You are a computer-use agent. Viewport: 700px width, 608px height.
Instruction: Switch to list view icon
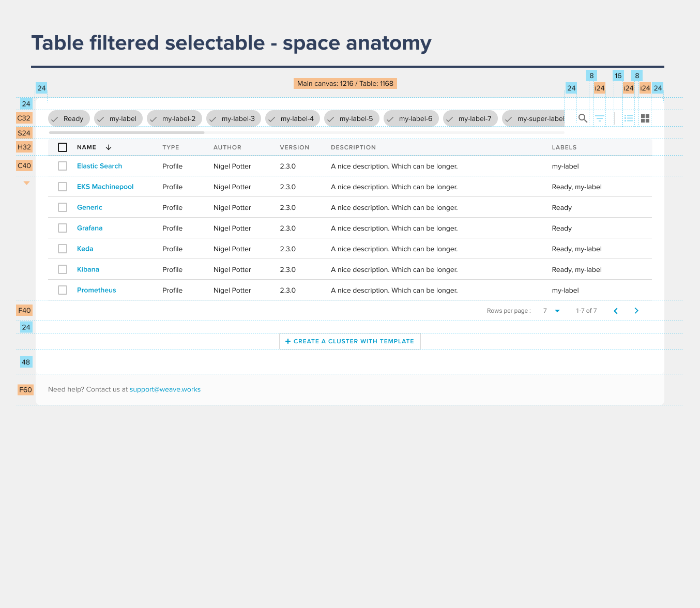pyautogui.click(x=629, y=118)
